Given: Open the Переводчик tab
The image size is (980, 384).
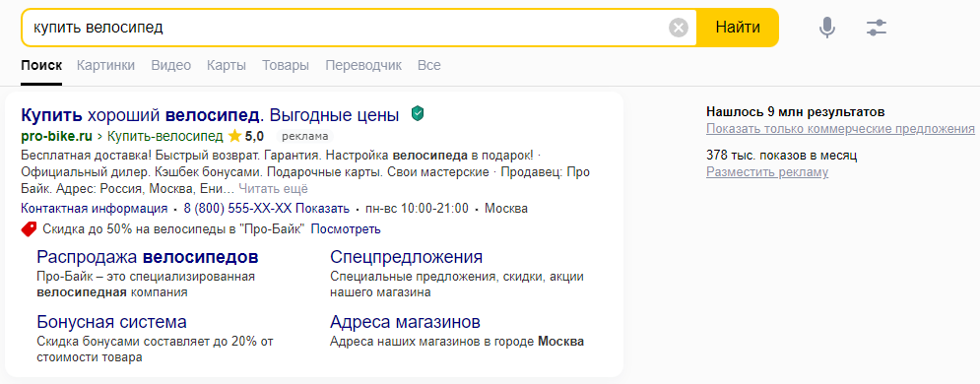Looking at the screenshot, I should tap(363, 65).
